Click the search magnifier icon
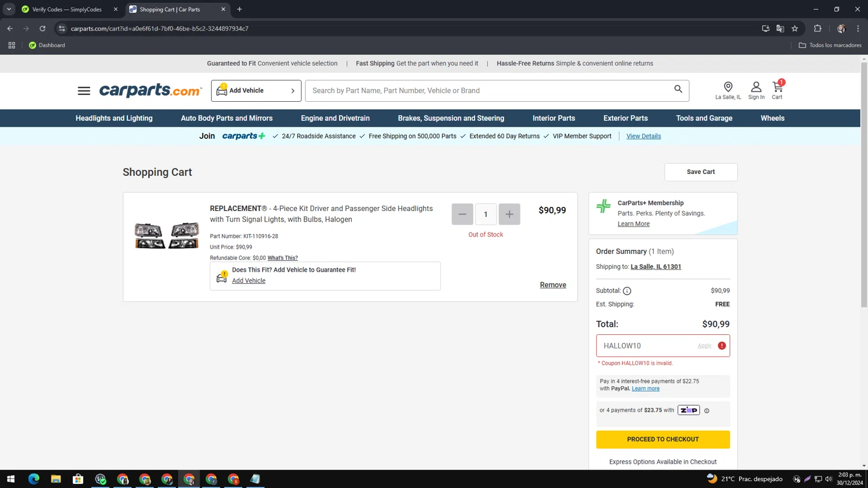The width and height of the screenshot is (868, 488). click(x=678, y=89)
